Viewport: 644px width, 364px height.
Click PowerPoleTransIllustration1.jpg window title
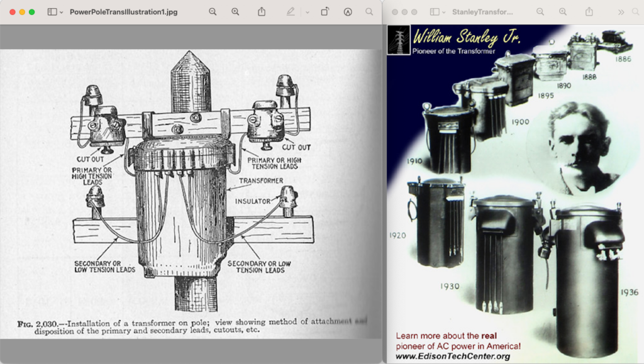(124, 12)
